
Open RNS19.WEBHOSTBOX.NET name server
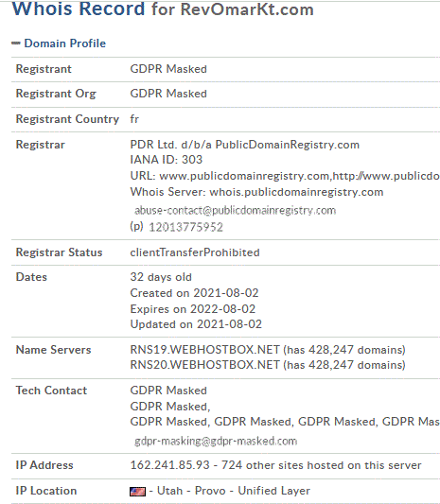(205, 349)
